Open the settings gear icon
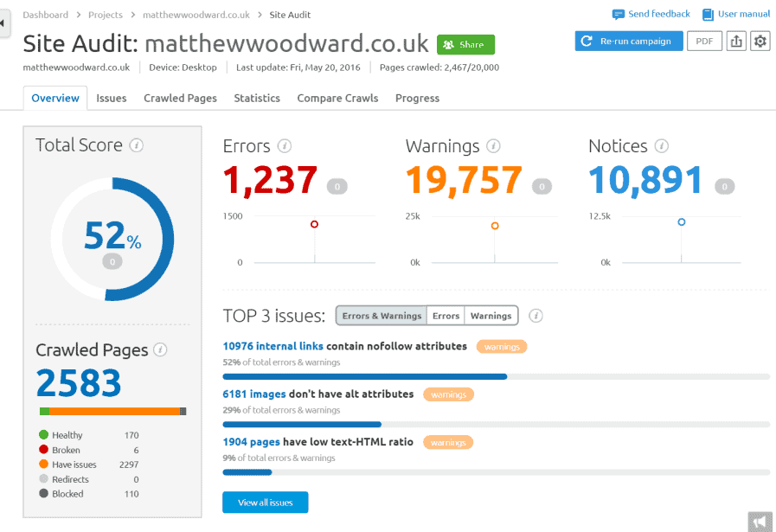The width and height of the screenshot is (776, 532). click(760, 41)
